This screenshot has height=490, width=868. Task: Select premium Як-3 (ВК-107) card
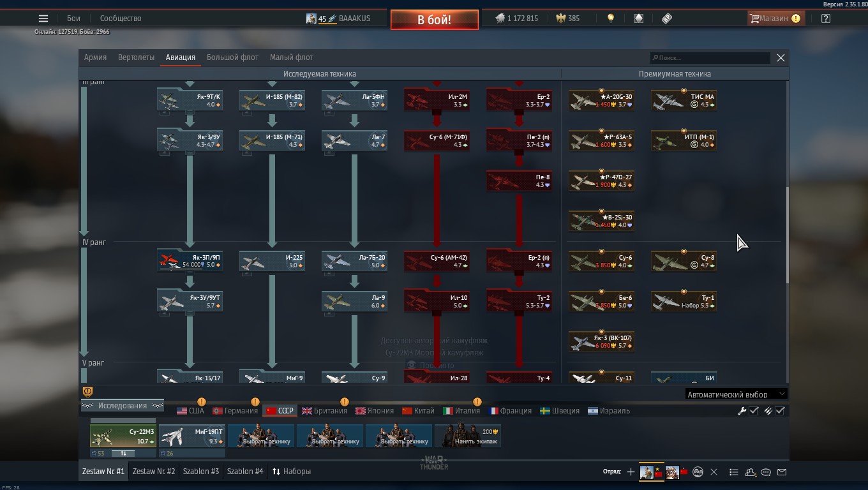point(601,341)
